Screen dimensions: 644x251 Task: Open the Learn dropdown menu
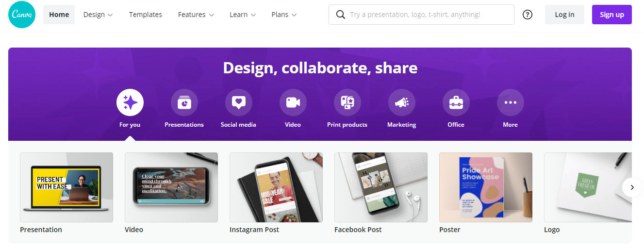(243, 15)
